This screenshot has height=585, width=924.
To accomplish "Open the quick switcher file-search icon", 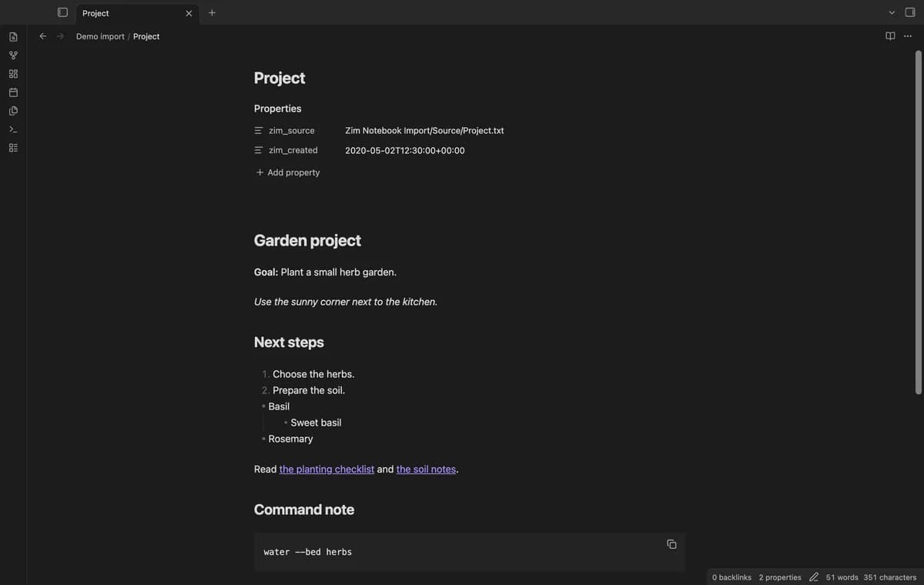I will pos(13,37).
